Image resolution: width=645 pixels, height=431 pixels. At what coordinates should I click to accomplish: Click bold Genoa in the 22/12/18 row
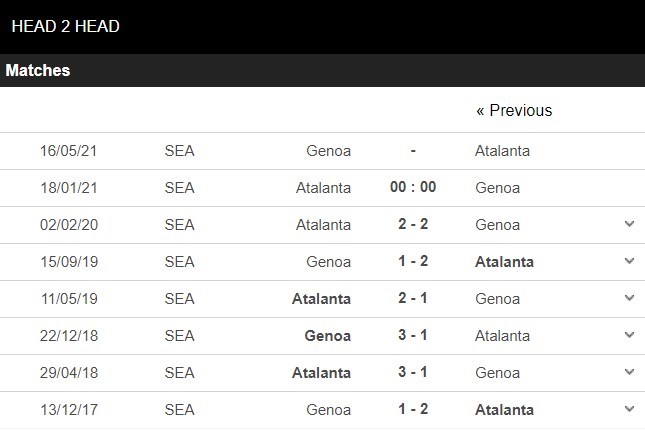click(x=327, y=336)
